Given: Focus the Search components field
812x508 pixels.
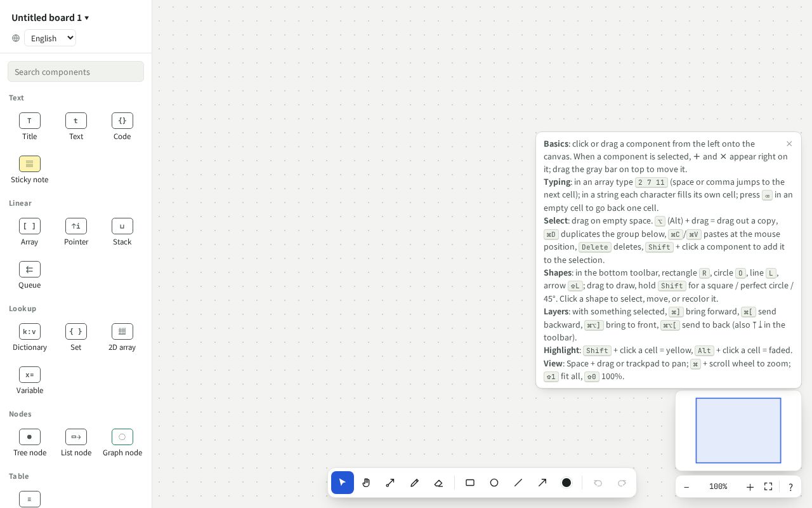Looking at the screenshot, I should 76,72.
